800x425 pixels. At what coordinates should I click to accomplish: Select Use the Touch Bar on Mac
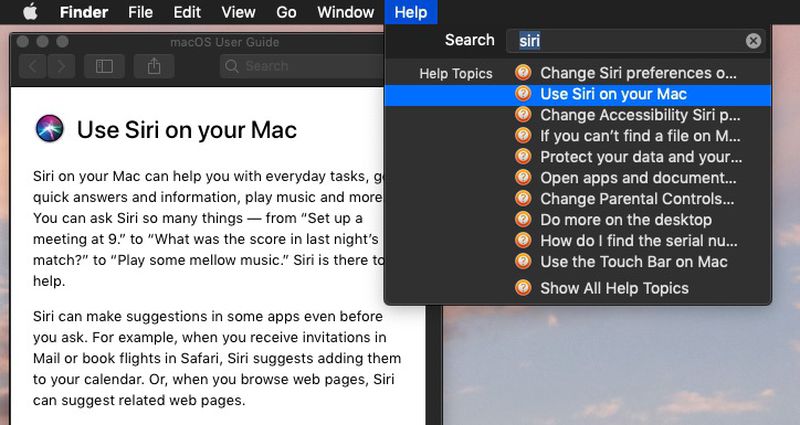(x=578, y=261)
